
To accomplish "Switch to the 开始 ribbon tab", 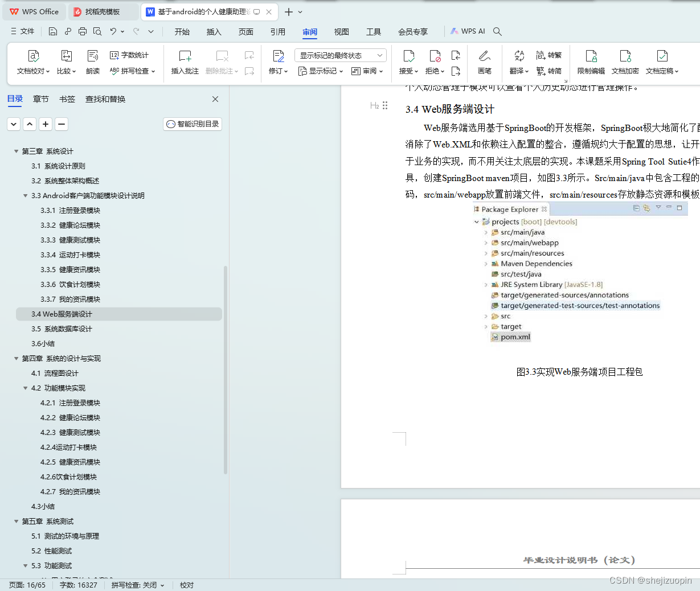I will tap(182, 32).
